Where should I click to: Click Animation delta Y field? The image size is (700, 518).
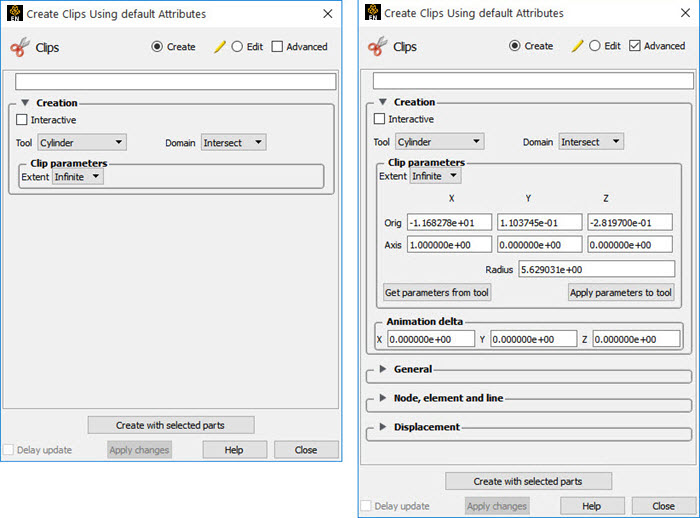click(x=533, y=339)
